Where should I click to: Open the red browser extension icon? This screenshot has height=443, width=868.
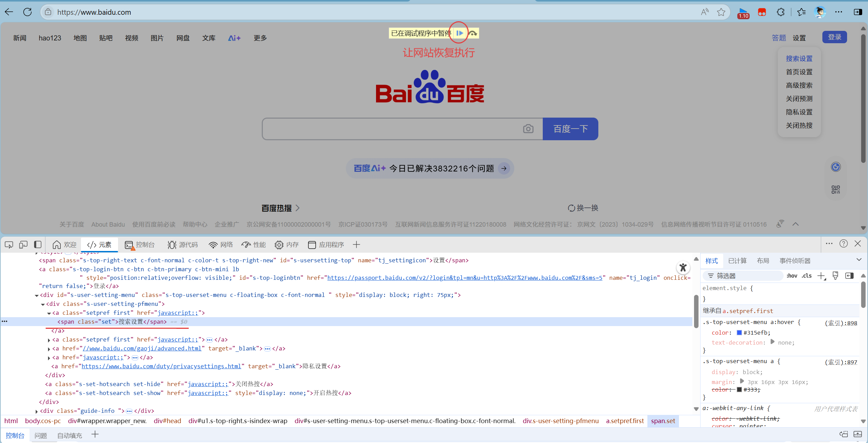coord(762,12)
